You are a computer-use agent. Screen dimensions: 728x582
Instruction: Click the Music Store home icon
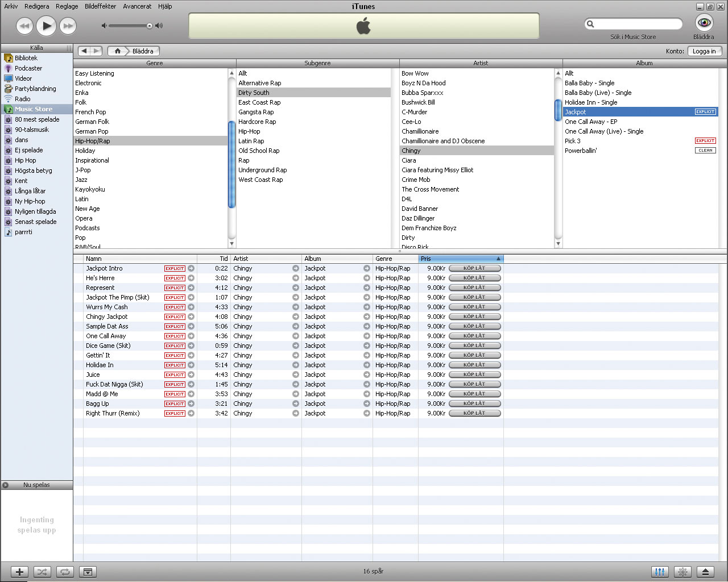118,51
